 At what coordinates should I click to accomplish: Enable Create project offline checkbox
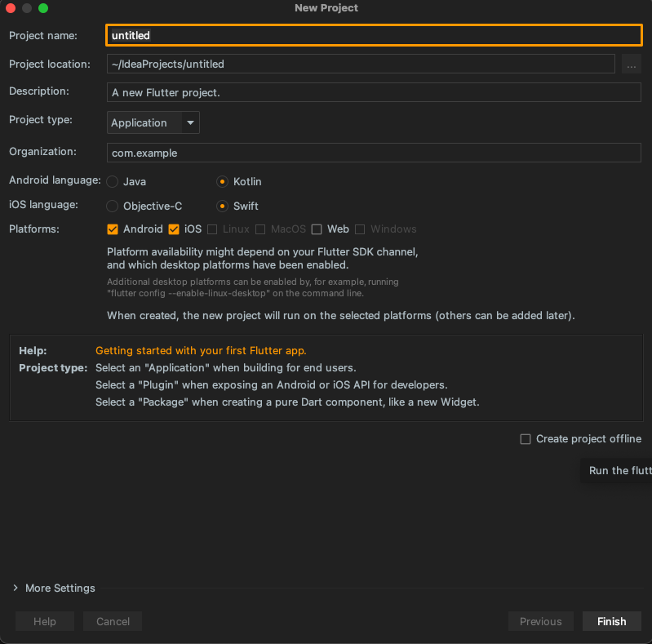click(x=526, y=439)
